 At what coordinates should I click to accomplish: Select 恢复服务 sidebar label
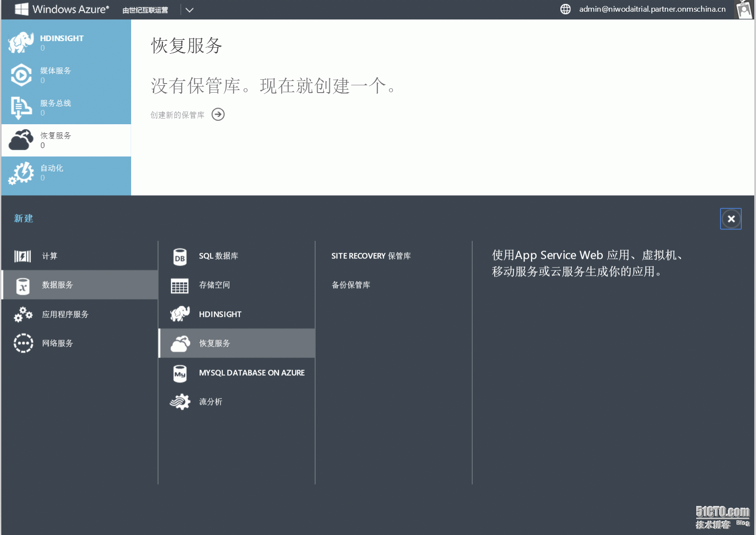click(56, 135)
